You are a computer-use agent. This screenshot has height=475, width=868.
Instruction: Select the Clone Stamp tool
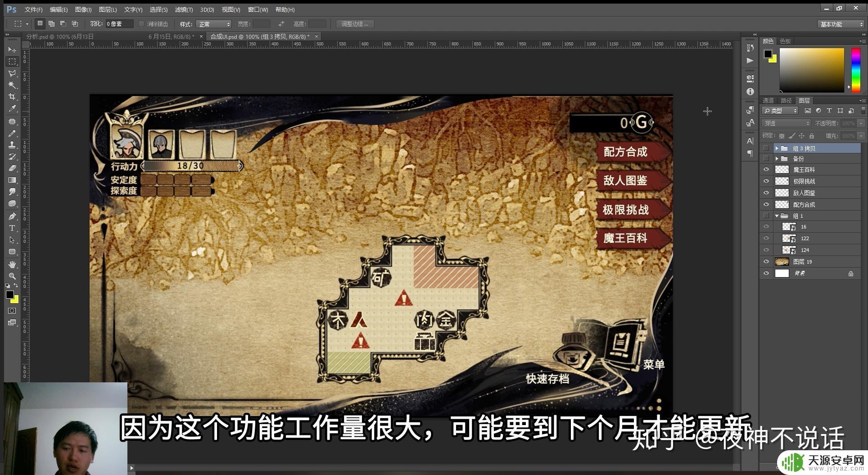pyautogui.click(x=12, y=145)
